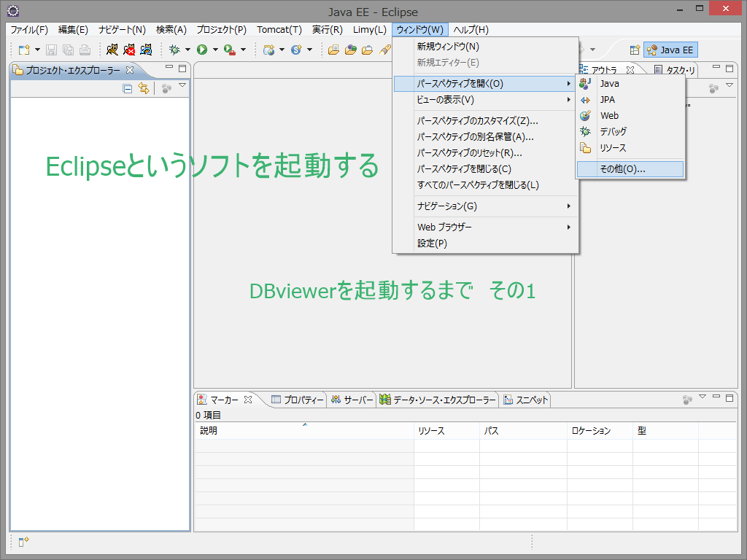Click the green bug Debug icon
747x560 pixels.
coord(175,50)
